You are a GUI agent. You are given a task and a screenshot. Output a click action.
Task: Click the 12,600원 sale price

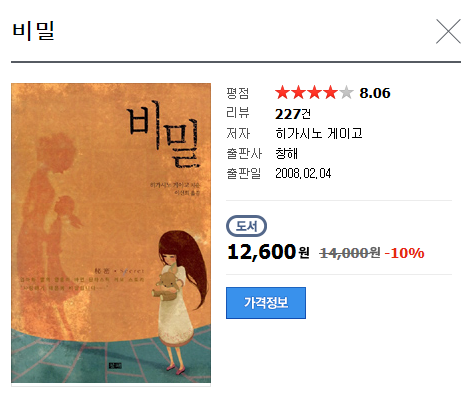(x=268, y=252)
